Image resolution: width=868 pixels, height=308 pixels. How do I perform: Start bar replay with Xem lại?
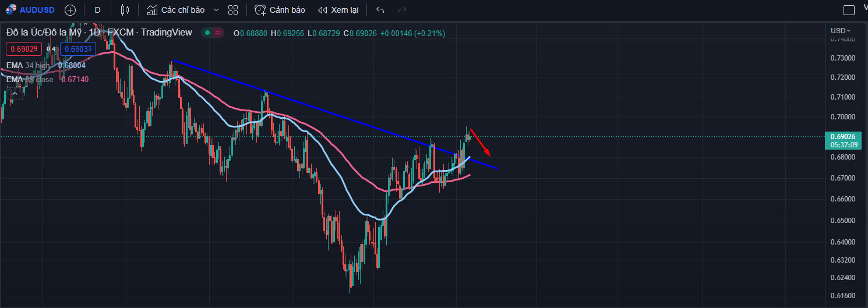pyautogui.click(x=338, y=10)
